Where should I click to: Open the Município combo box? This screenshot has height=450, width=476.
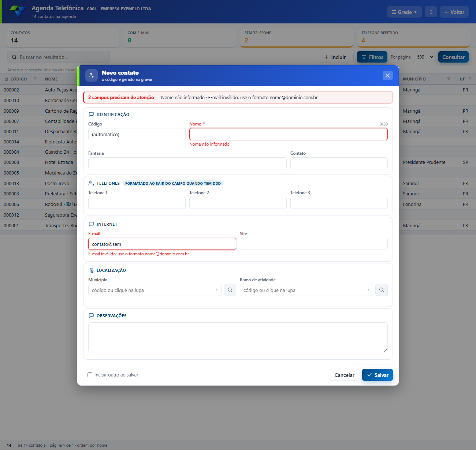pos(155,290)
